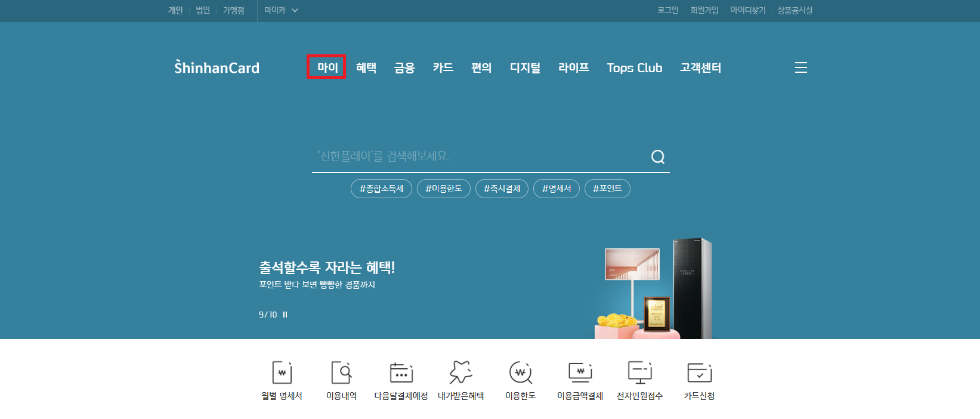Open the 고객센터 menu
The height and width of the screenshot is (419, 980).
coord(701,67)
